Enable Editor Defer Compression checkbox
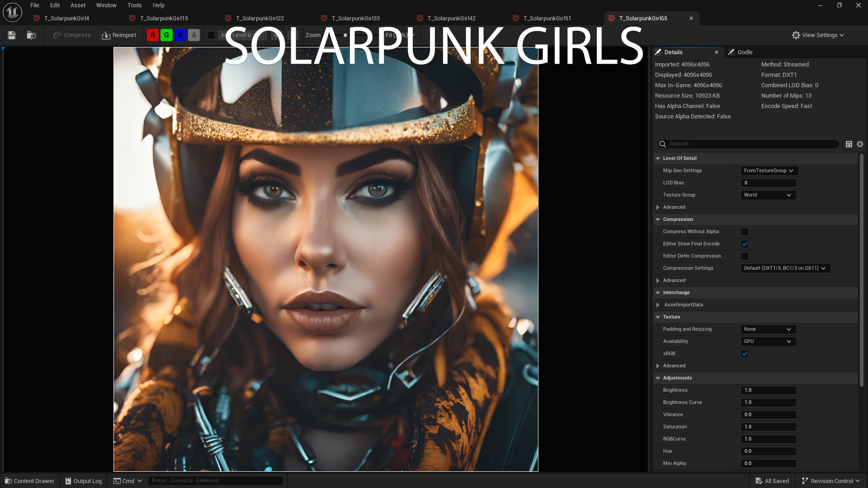 (x=745, y=256)
